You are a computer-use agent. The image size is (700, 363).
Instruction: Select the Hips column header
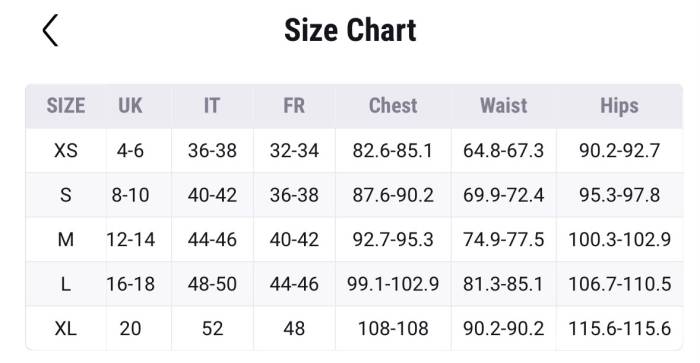point(619,106)
